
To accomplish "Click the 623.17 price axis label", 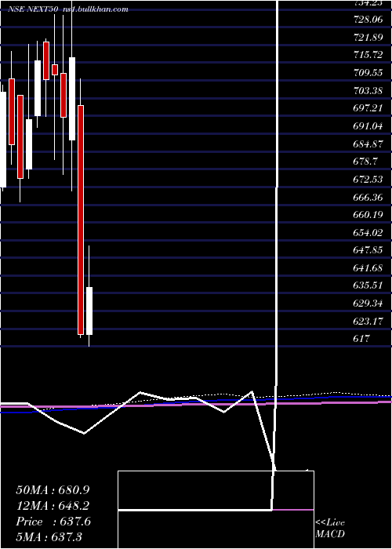I will pos(368,321).
